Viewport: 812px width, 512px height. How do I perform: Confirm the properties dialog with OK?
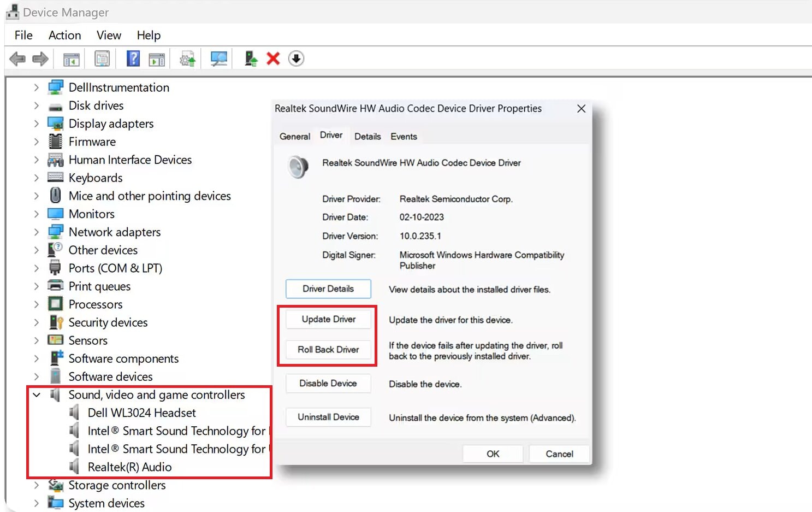click(493, 454)
